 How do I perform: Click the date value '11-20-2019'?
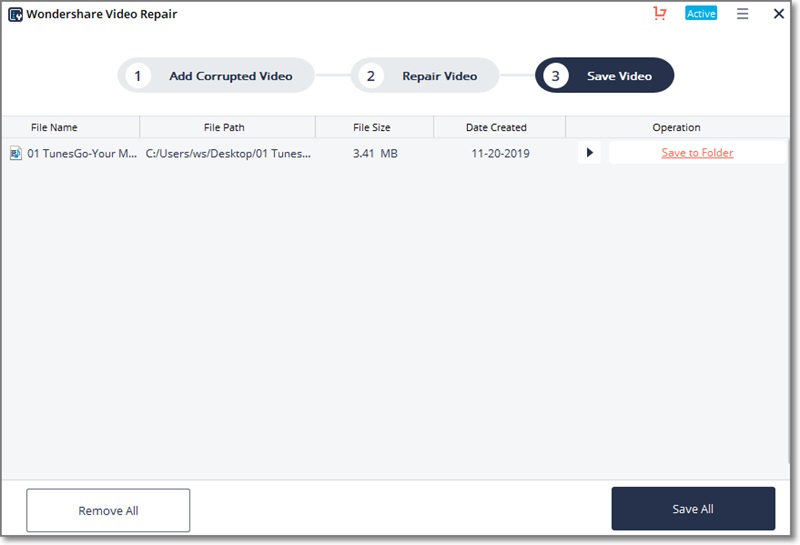tap(501, 154)
